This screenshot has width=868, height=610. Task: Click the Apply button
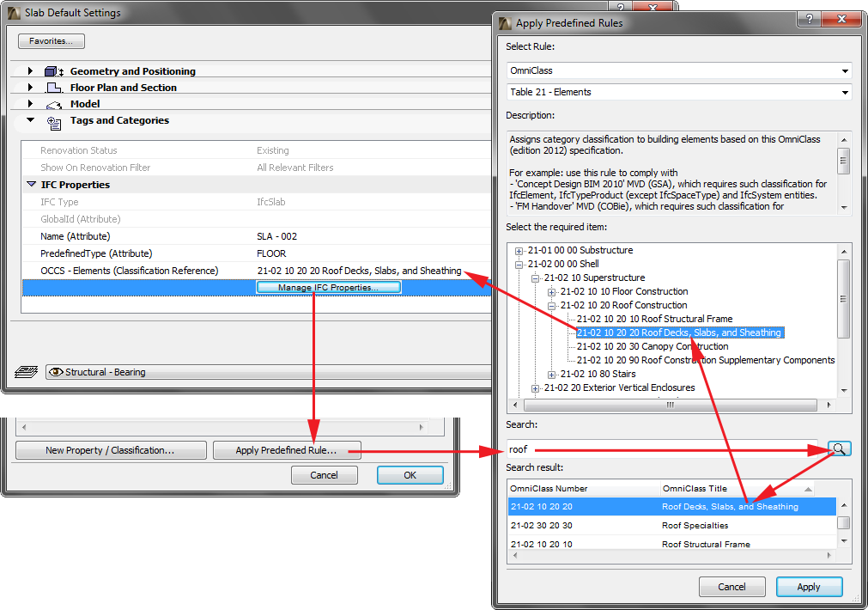coord(809,587)
